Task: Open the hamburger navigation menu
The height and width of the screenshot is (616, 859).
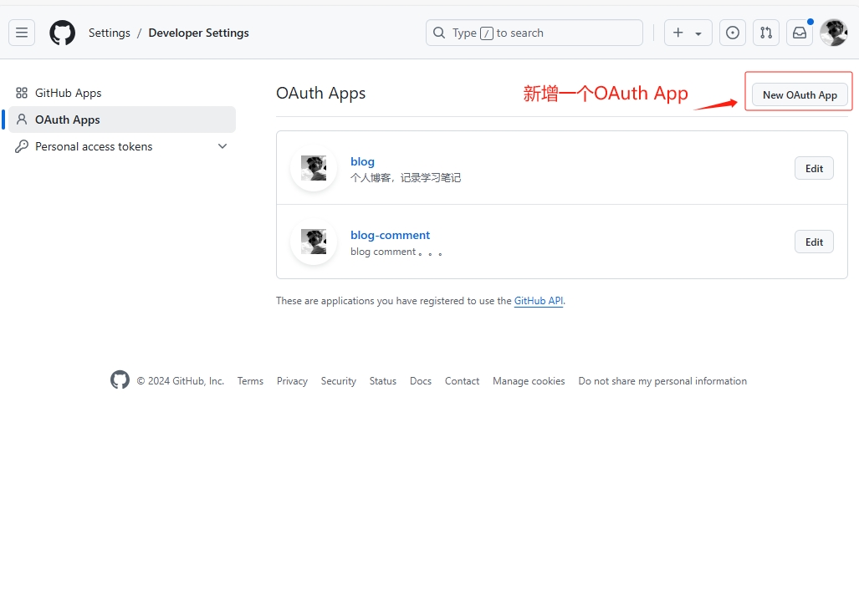Action: pyautogui.click(x=22, y=33)
